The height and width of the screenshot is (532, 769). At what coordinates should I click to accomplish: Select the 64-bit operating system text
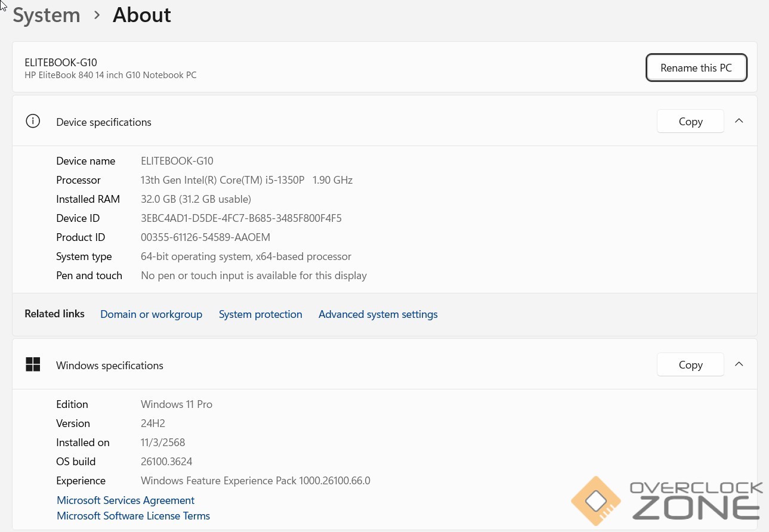click(x=246, y=256)
